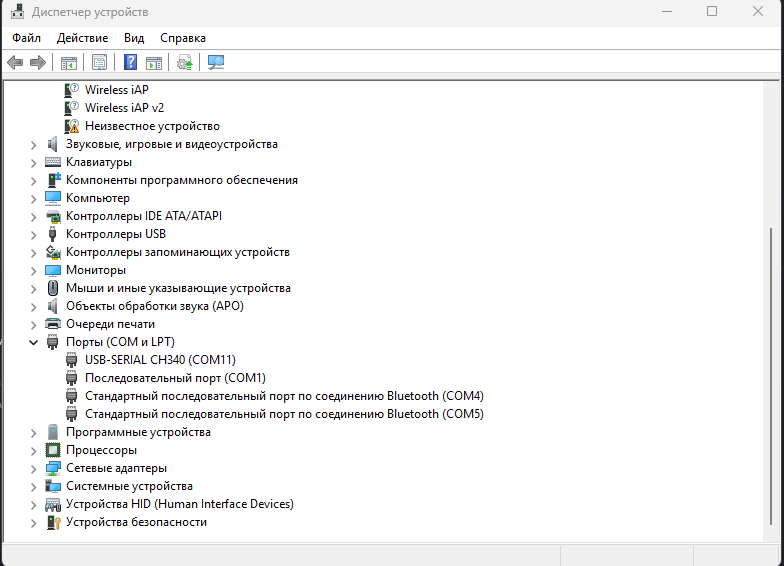The width and height of the screenshot is (784, 566).
Task: Click the monitor icon beside Компьютер
Action: [52, 198]
